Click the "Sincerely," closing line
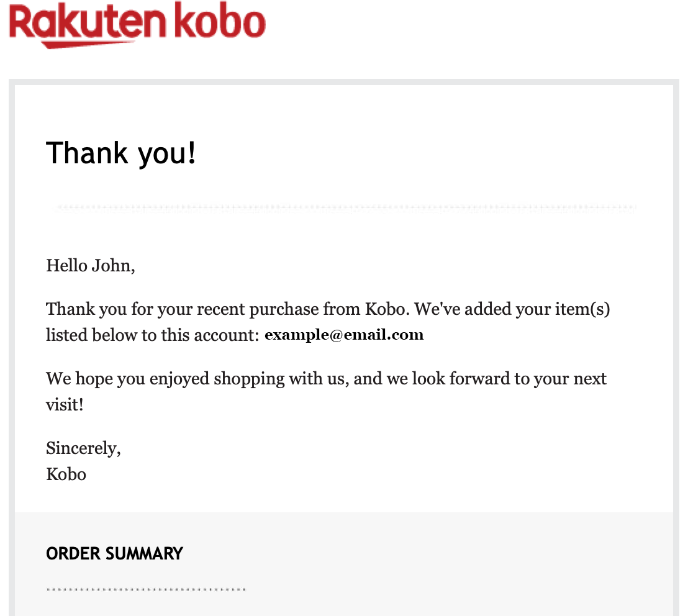This screenshot has width=688, height=616. pyautogui.click(x=83, y=448)
